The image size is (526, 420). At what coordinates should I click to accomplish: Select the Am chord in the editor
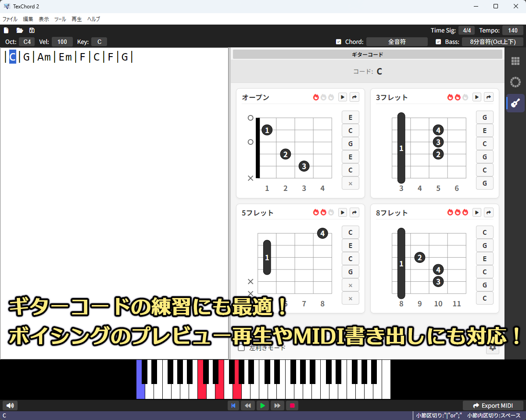(44, 57)
